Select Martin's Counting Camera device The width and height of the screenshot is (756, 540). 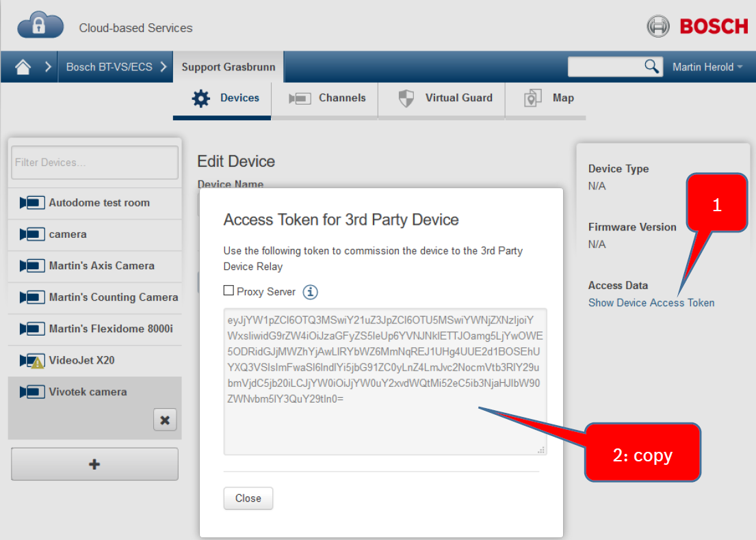pos(95,298)
